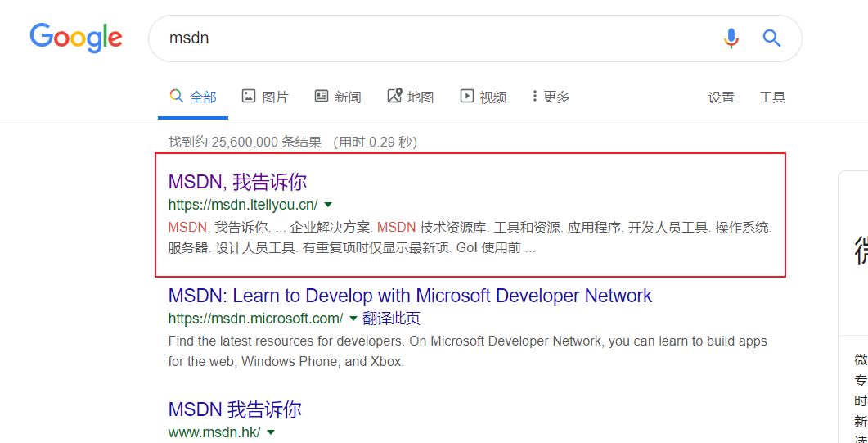Click the https://msdn.microsoft.com/ URL text
The image size is (868, 443).
(x=256, y=319)
